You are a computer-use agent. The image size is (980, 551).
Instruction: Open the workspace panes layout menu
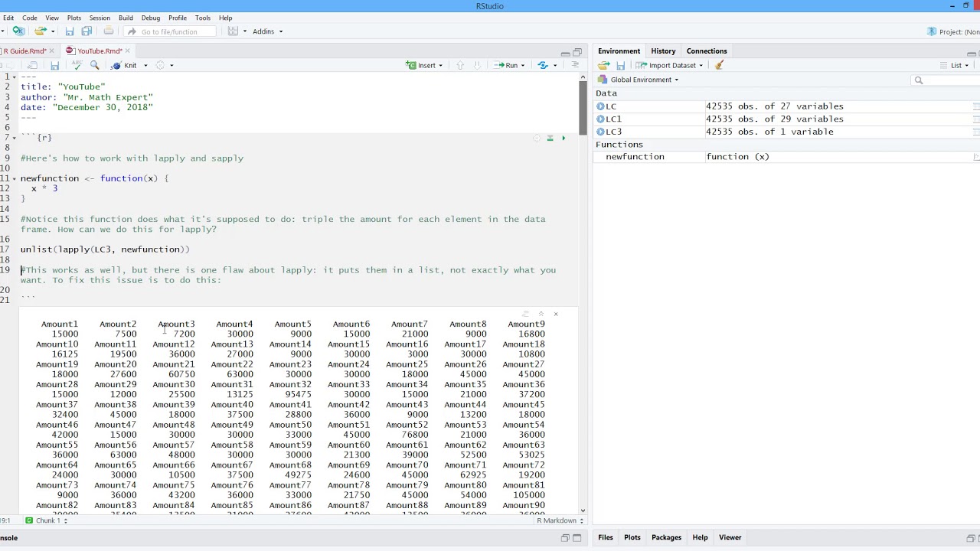point(237,31)
